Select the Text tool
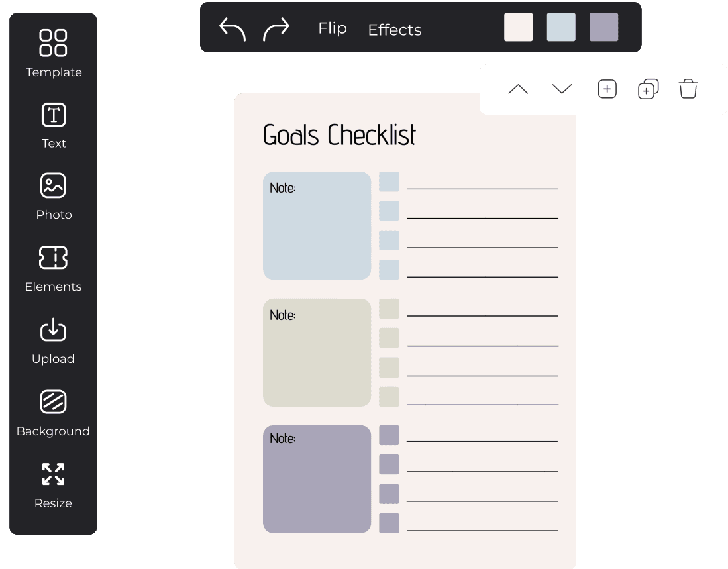 (54, 126)
